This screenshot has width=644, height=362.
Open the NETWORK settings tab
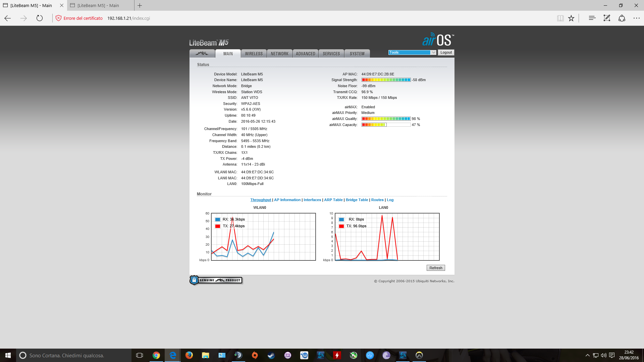click(x=280, y=54)
